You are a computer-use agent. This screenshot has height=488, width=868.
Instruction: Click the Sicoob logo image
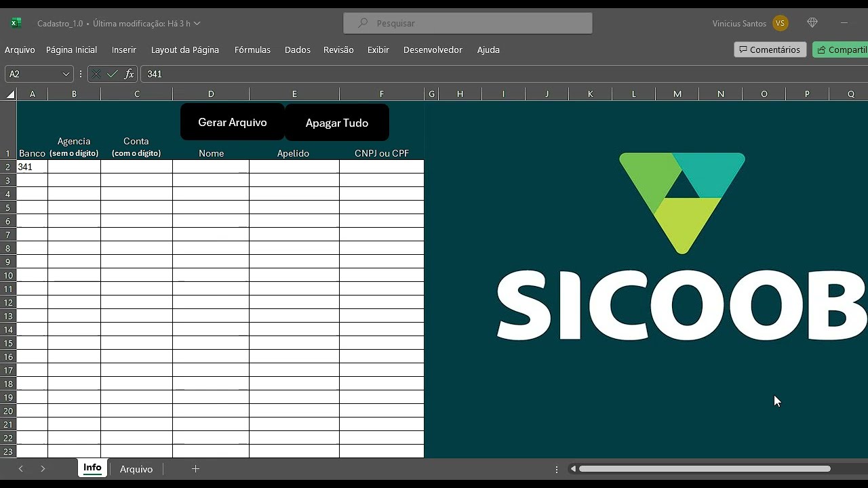point(682,247)
